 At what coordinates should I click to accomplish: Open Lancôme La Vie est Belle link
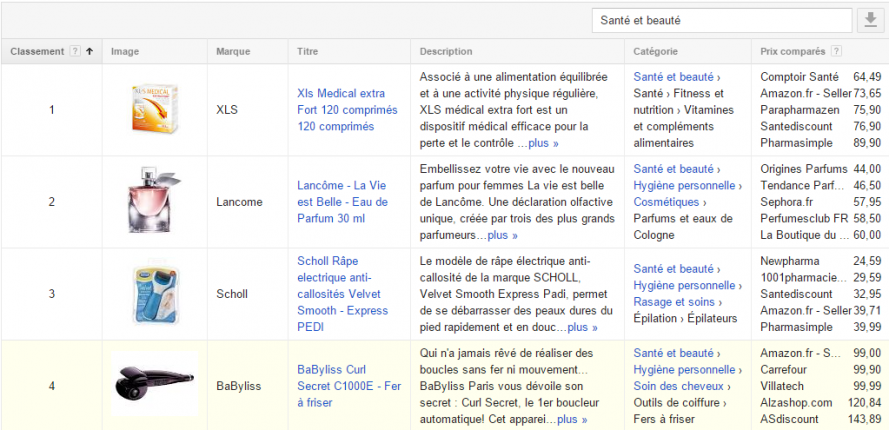tap(342, 201)
